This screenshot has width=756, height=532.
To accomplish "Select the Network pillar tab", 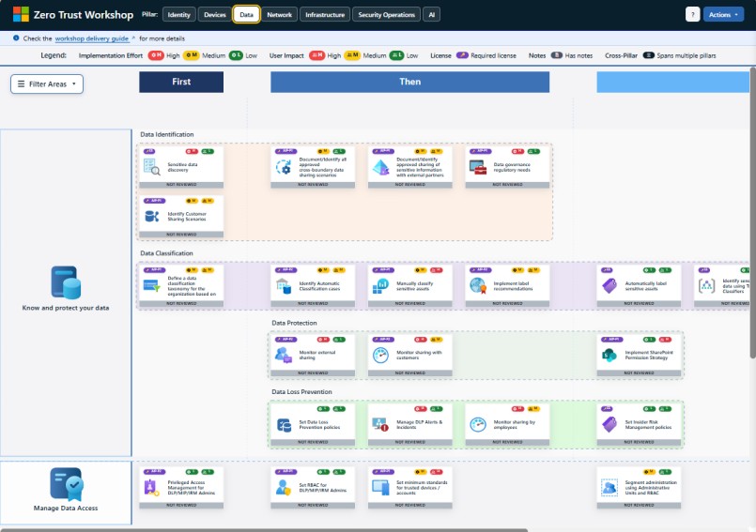I will (x=279, y=15).
